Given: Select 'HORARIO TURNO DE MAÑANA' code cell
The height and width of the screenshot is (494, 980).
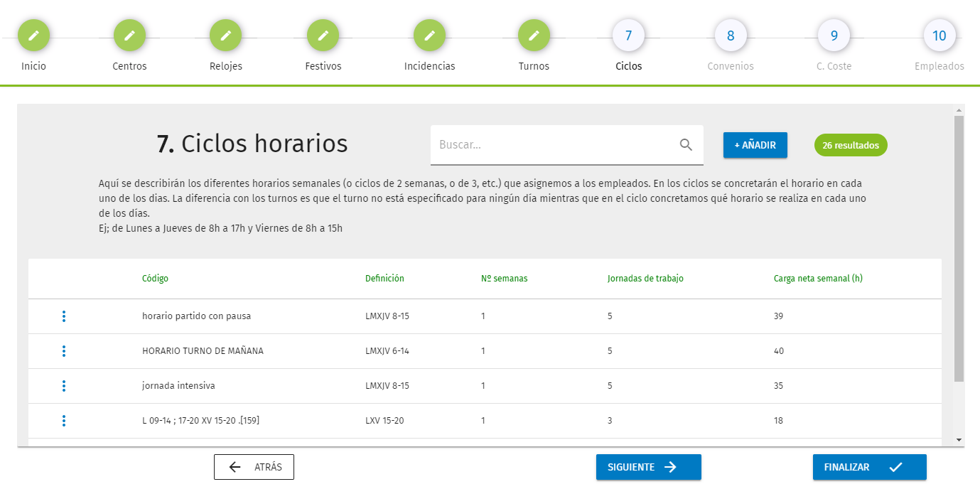Looking at the screenshot, I should tap(203, 351).
